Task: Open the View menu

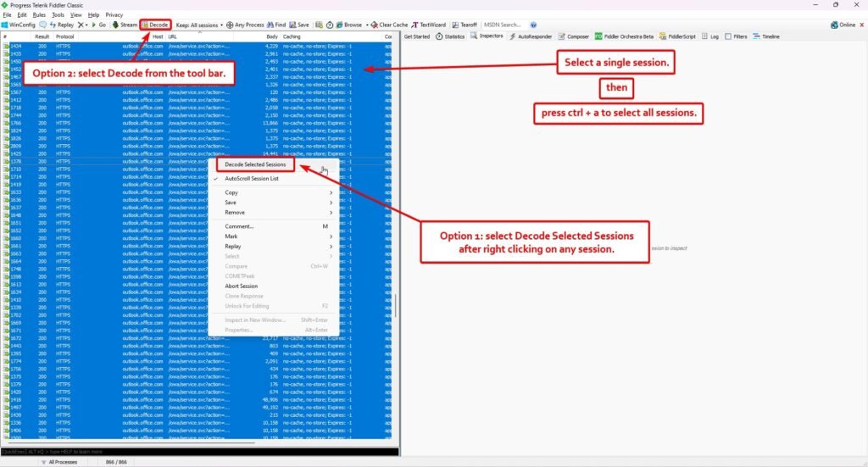Action: [x=75, y=15]
